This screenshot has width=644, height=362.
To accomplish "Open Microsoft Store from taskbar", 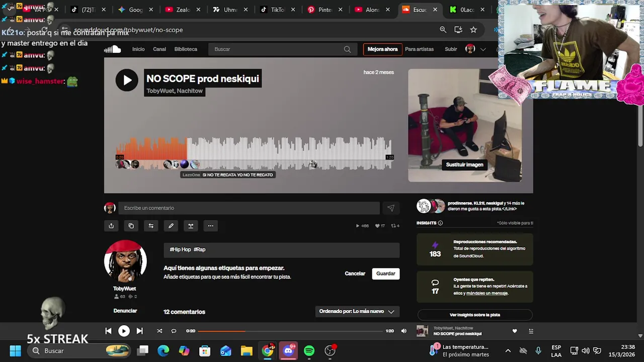I will pos(205,350).
